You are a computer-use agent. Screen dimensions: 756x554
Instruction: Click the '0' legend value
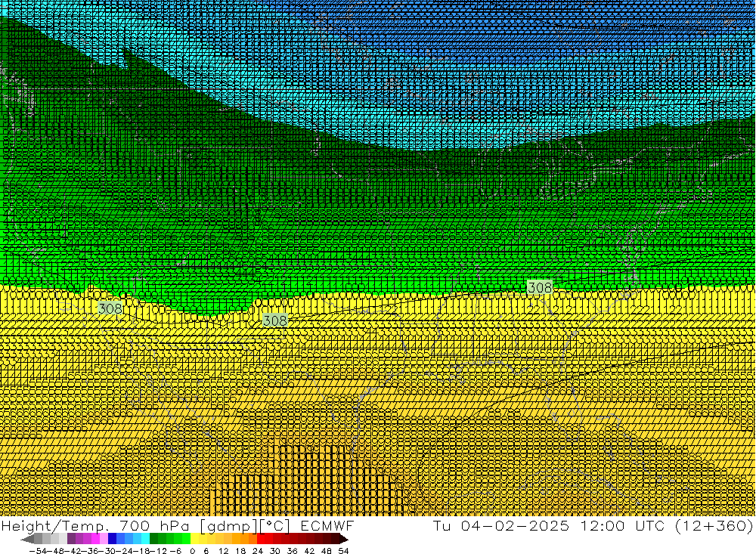(192, 551)
